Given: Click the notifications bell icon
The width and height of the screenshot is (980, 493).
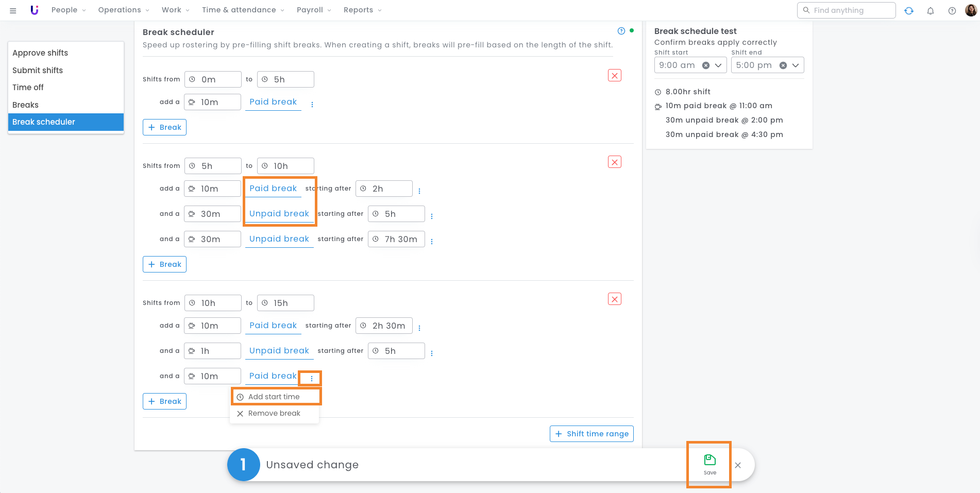Looking at the screenshot, I should 931,11.
